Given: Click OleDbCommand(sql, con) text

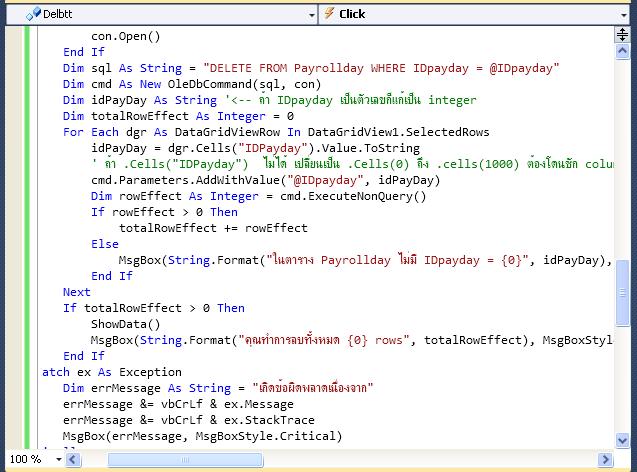Looking at the screenshot, I should pos(244,84).
